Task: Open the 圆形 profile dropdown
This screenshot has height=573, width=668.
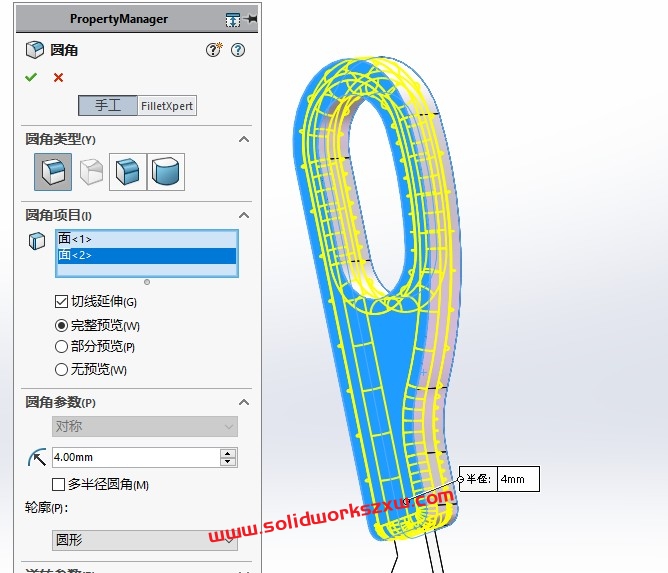Action: [x=145, y=540]
